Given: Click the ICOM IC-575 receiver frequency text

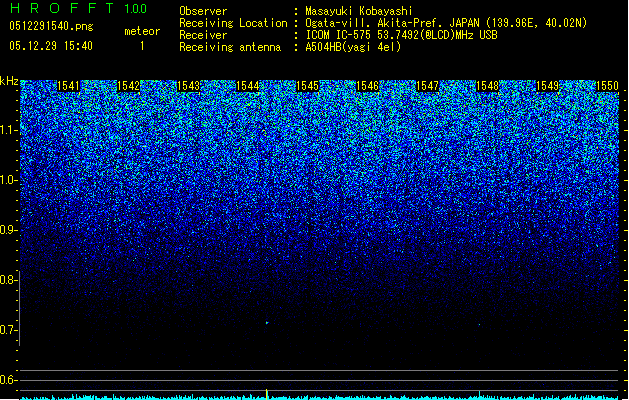Looking at the screenshot, I should pos(401,35).
